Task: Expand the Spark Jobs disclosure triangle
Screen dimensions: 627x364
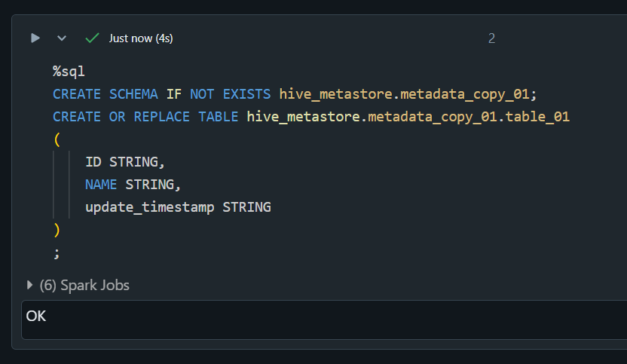Action: point(30,285)
